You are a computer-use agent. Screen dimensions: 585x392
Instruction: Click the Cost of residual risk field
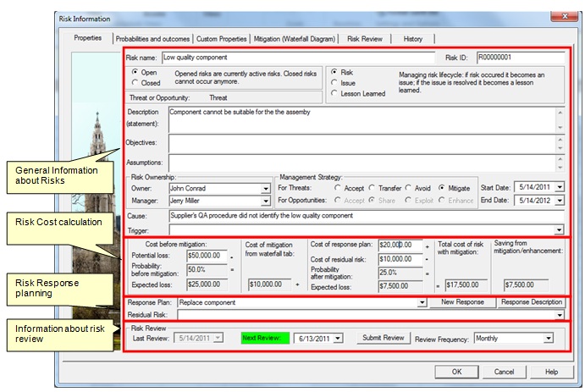tap(400, 259)
